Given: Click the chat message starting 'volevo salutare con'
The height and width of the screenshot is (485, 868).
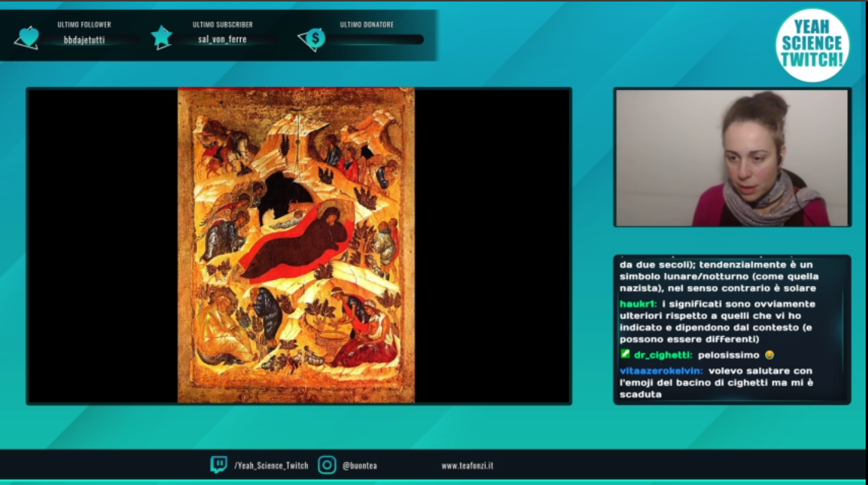Looking at the screenshot, I should pyautogui.click(x=716, y=383).
